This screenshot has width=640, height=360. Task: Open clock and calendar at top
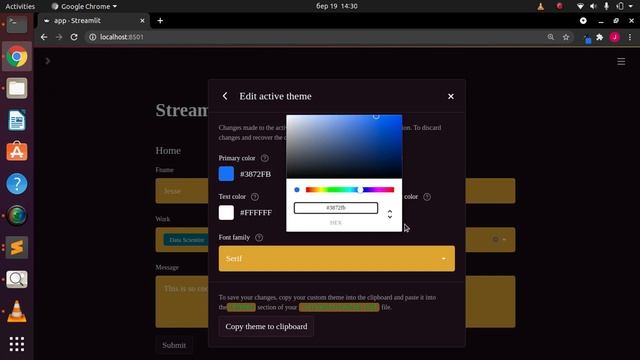point(337,6)
